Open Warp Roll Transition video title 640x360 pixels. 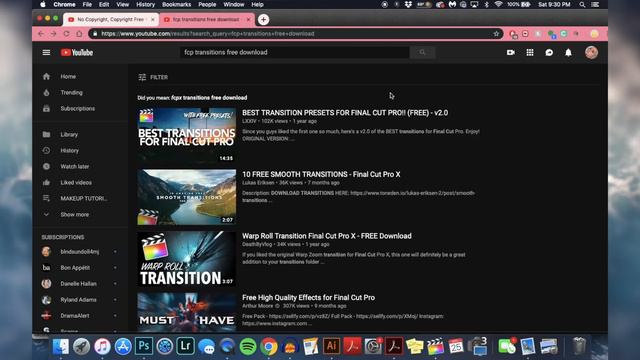[x=327, y=236]
